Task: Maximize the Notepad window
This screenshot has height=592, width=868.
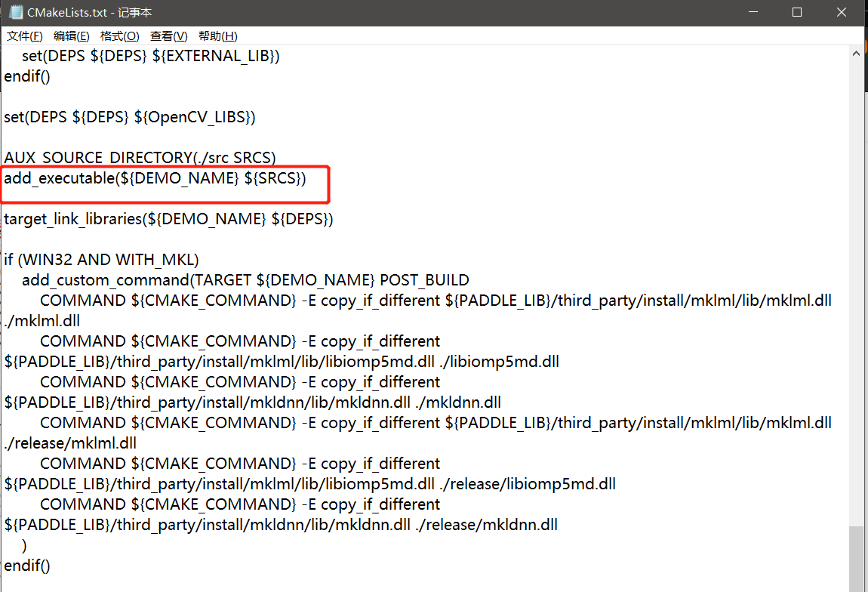Action: click(x=797, y=12)
